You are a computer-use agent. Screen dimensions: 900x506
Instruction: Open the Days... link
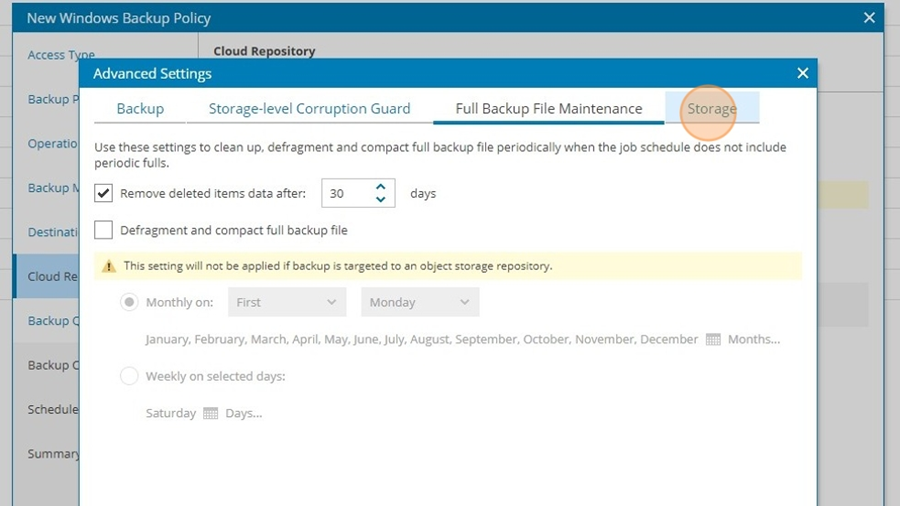(x=243, y=413)
